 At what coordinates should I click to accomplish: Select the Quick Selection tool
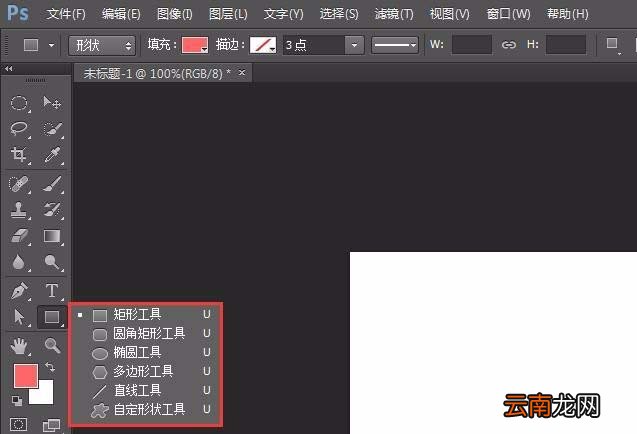[52, 128]
